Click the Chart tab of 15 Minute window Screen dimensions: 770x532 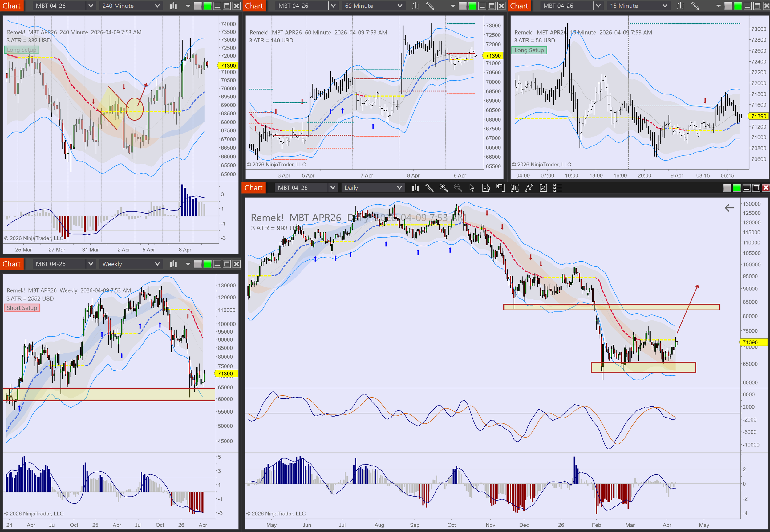click(519, 6)
